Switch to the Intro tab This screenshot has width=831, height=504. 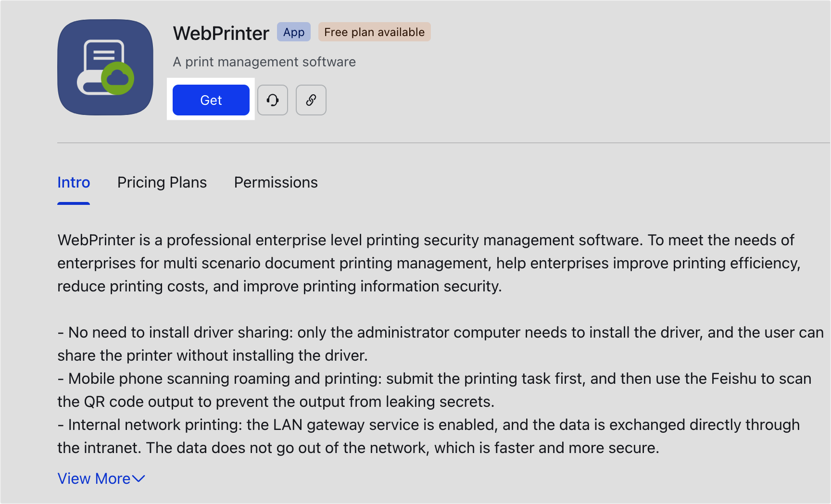pyautogui.click(x=74, y=183)
